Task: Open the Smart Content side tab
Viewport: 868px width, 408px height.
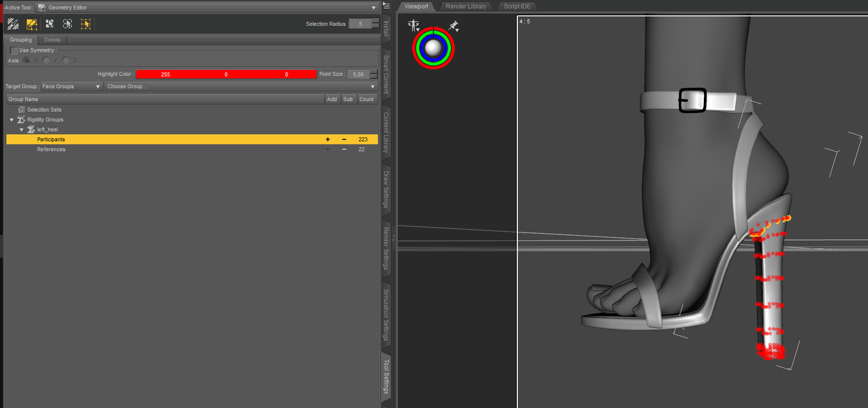Action: tap(387, 75)
